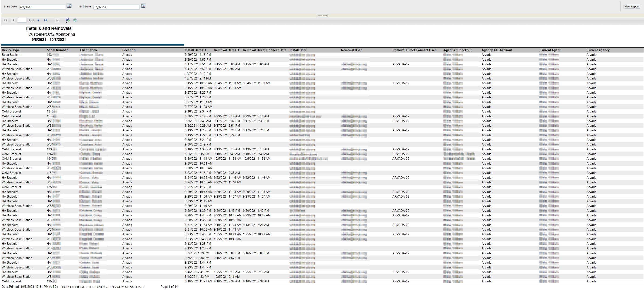Advance to the next report page
This screenshot has height=291, width=644.
point(38,20)
